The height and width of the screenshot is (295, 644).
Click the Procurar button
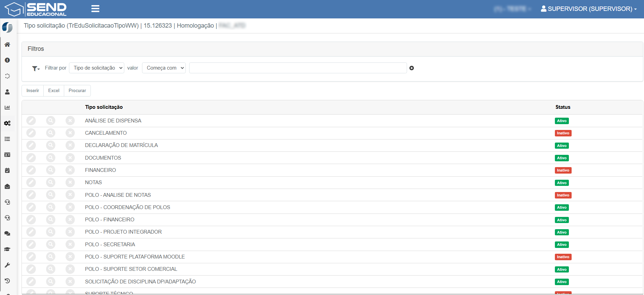(x=77, y=91)
